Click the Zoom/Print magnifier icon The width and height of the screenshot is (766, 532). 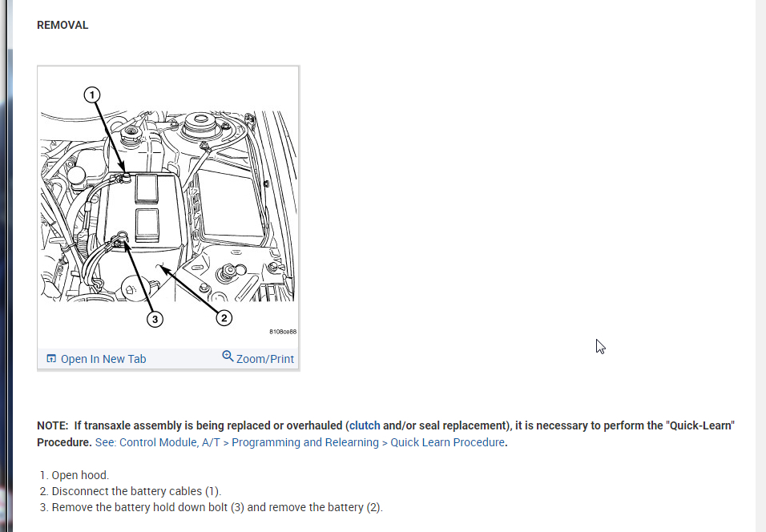coord(228,356)
